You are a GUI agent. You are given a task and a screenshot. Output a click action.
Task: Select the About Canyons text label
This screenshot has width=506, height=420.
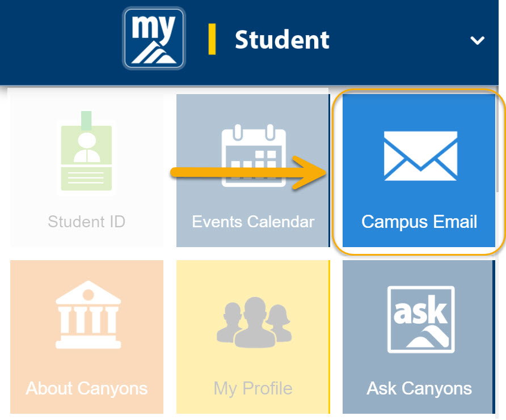pos(87,388)
